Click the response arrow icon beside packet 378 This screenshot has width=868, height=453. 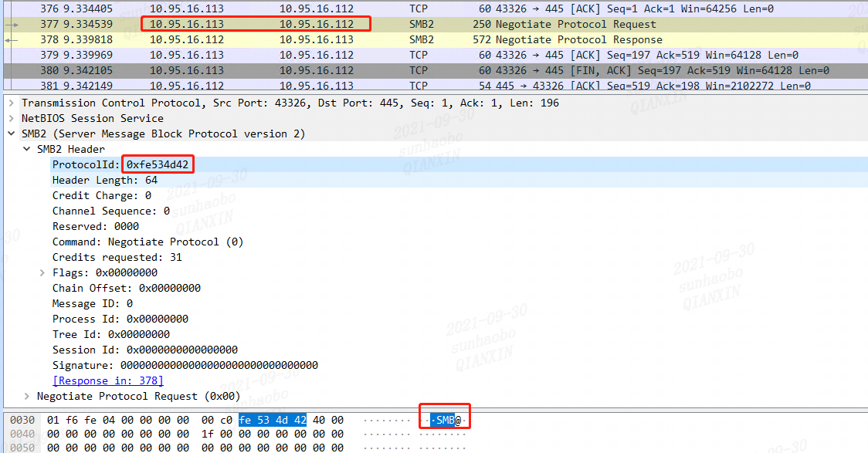9,39
